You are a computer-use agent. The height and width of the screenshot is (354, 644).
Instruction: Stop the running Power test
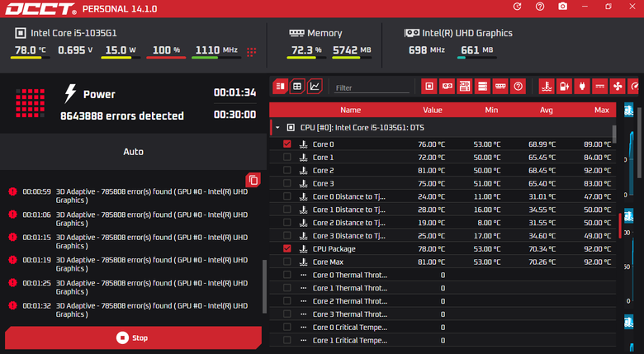click(133, 337)
